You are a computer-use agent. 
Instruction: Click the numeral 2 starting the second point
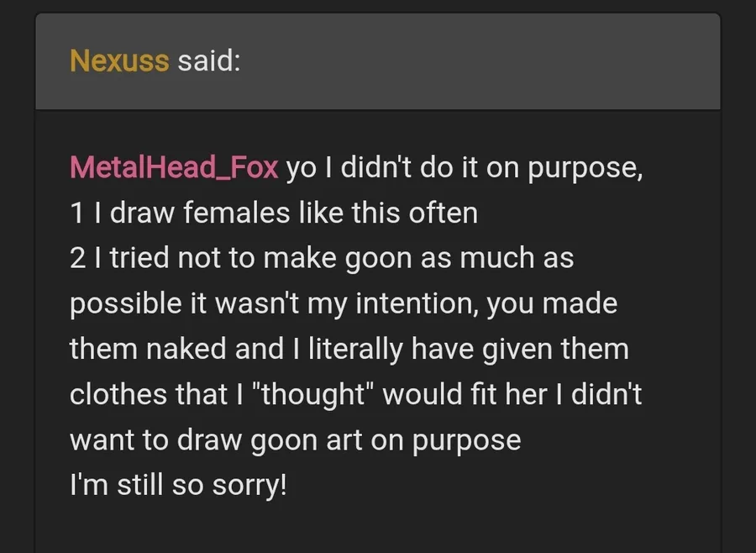(x=77, y=258)
